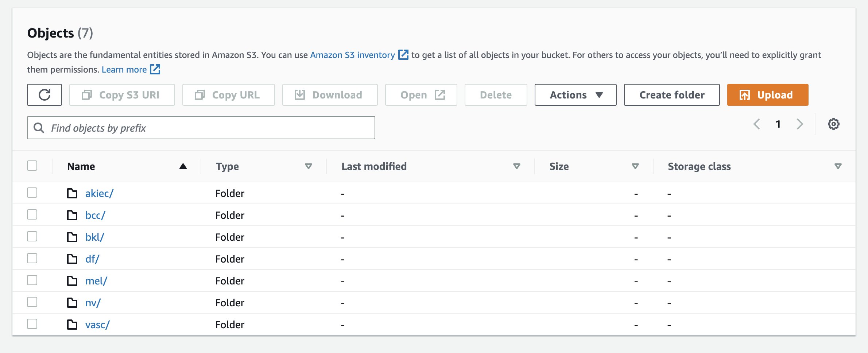Click page number 1 in pagination
This screenshot has height=353, width=868.
(x=778, y=124)
